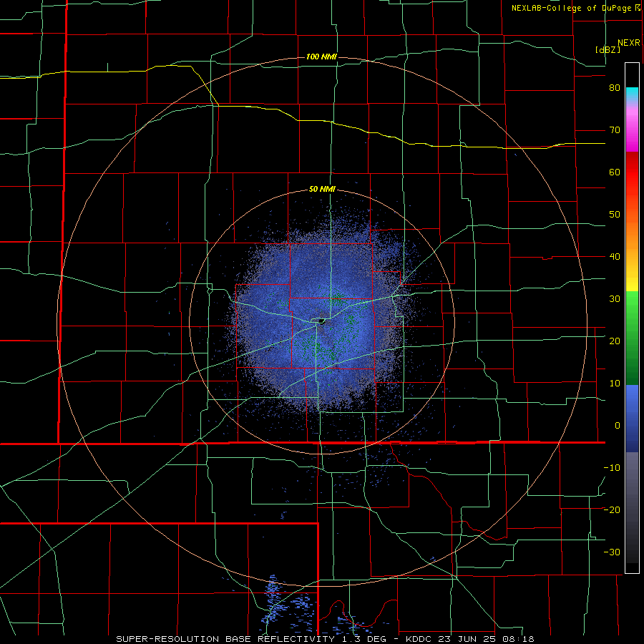Click the KDDC radar site marker at center
Screen dimensions: 644x644
click(321, 321)
